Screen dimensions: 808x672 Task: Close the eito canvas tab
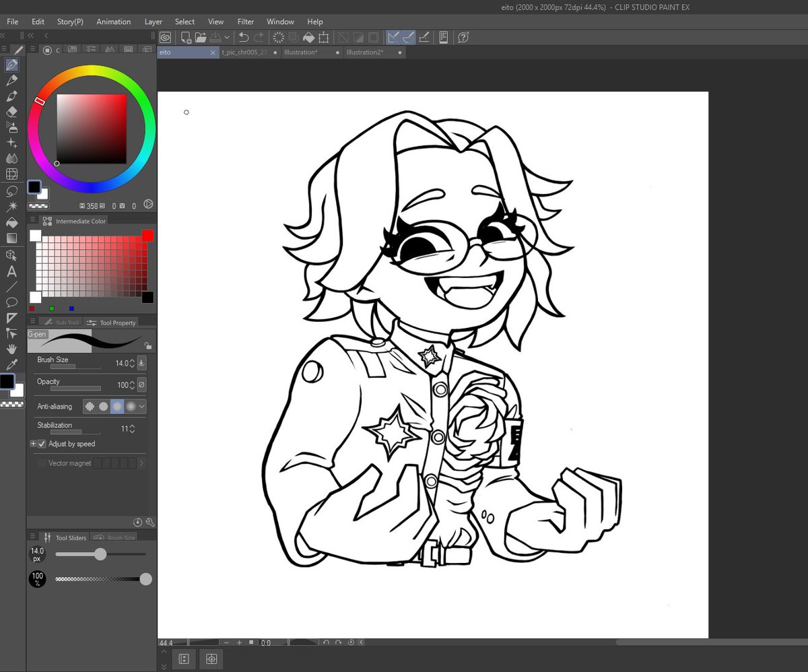[213, 52]
